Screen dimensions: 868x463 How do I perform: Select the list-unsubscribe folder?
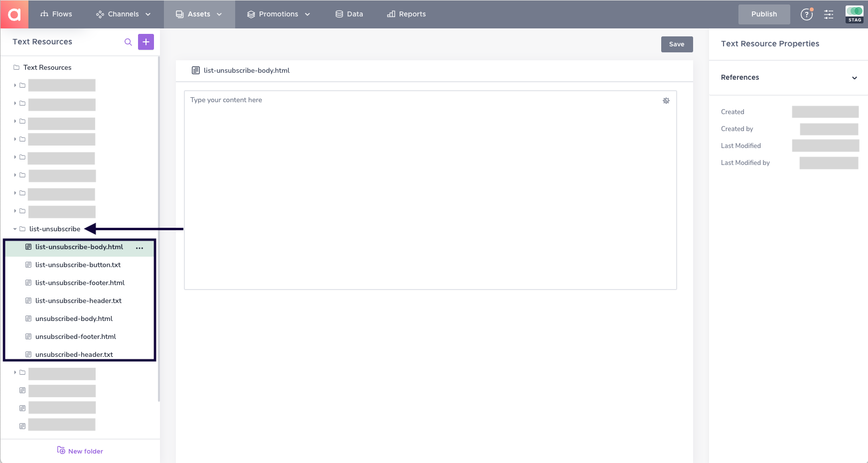[55, 229]
